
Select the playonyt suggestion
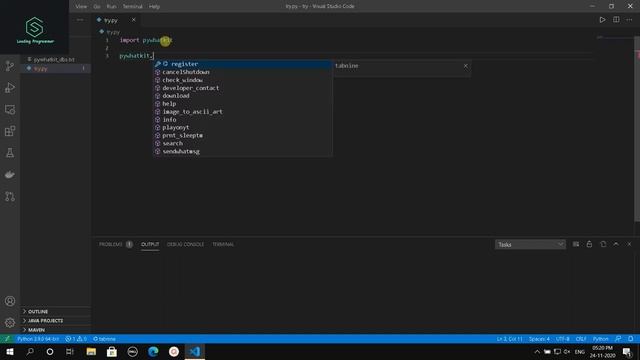243,127
